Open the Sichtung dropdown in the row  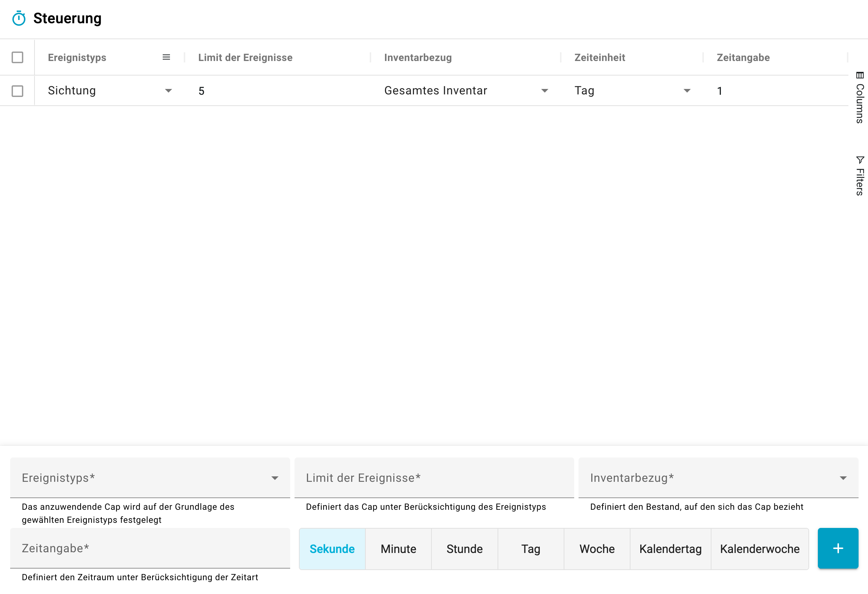point(169,91)
